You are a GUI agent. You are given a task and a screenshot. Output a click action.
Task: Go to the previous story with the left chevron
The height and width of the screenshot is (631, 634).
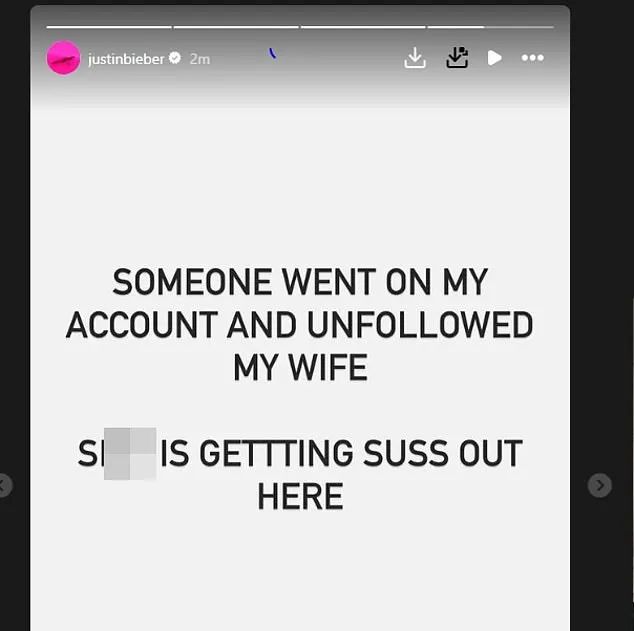(4, 485)
